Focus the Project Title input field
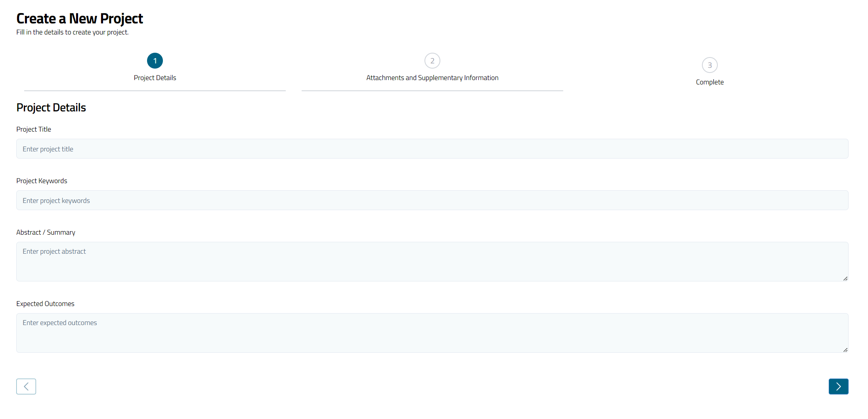This screenshot has width=868, height=419. pyautogui.click(x=432, y=149)
